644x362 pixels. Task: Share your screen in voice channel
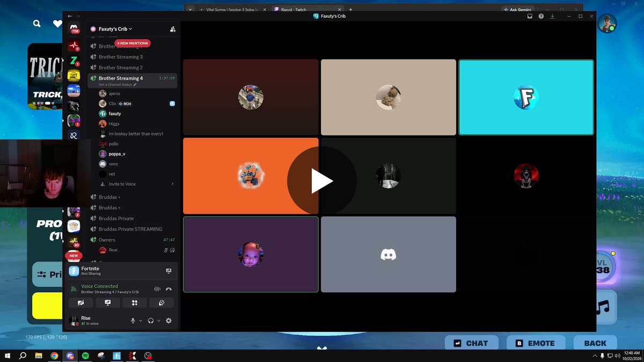point(108,302)
